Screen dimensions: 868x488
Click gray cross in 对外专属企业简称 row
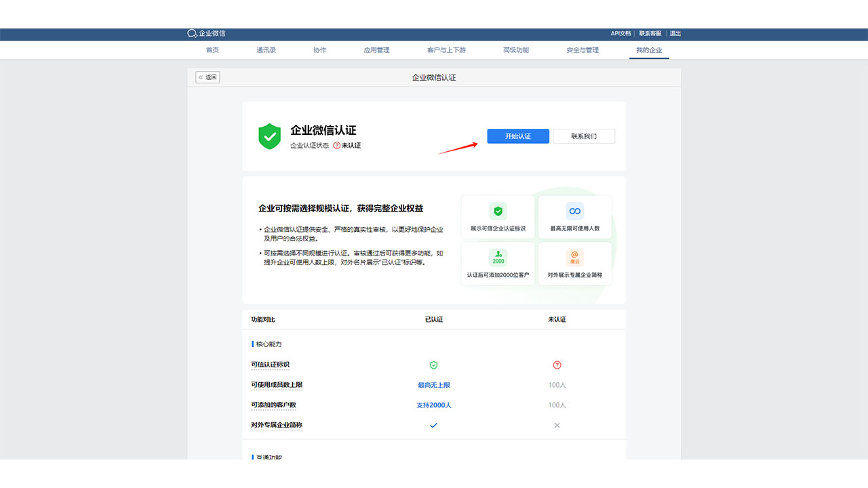(557, 425)
